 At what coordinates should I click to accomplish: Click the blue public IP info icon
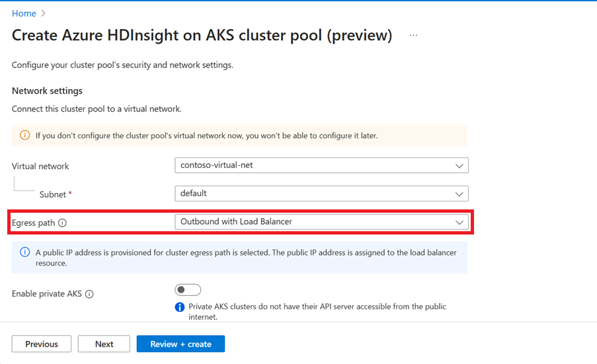point(24,252)
